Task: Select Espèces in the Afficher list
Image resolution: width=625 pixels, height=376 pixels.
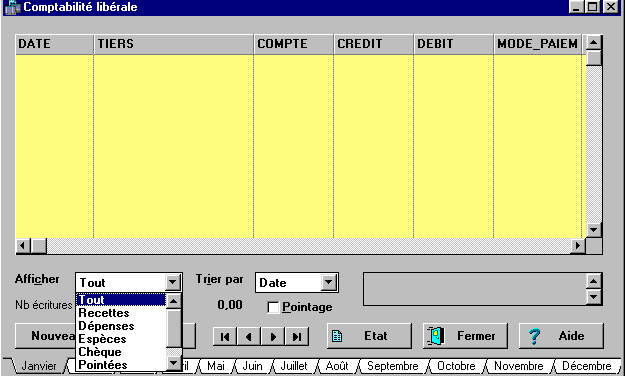Action: 121,339
